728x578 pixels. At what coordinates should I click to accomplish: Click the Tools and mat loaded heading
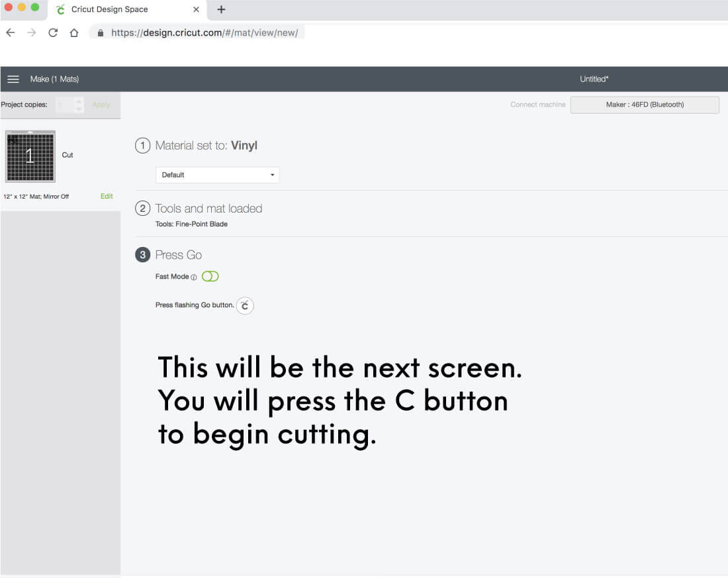208,209
